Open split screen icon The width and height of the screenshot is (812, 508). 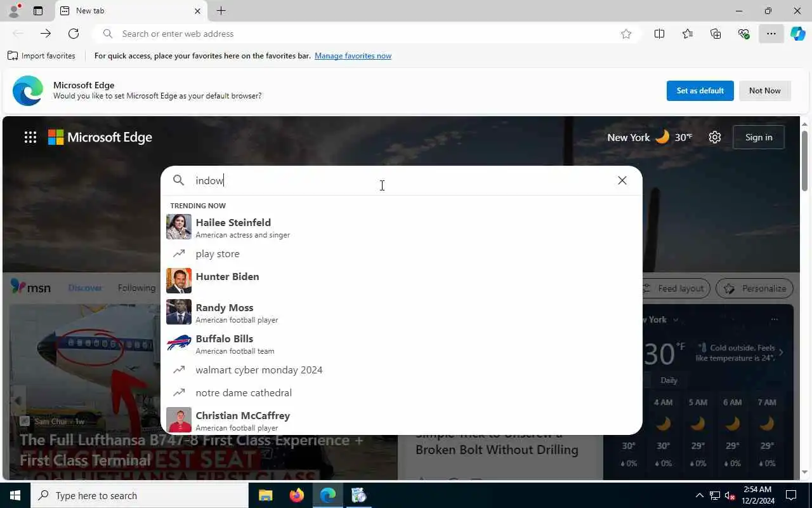pos(660,34)
